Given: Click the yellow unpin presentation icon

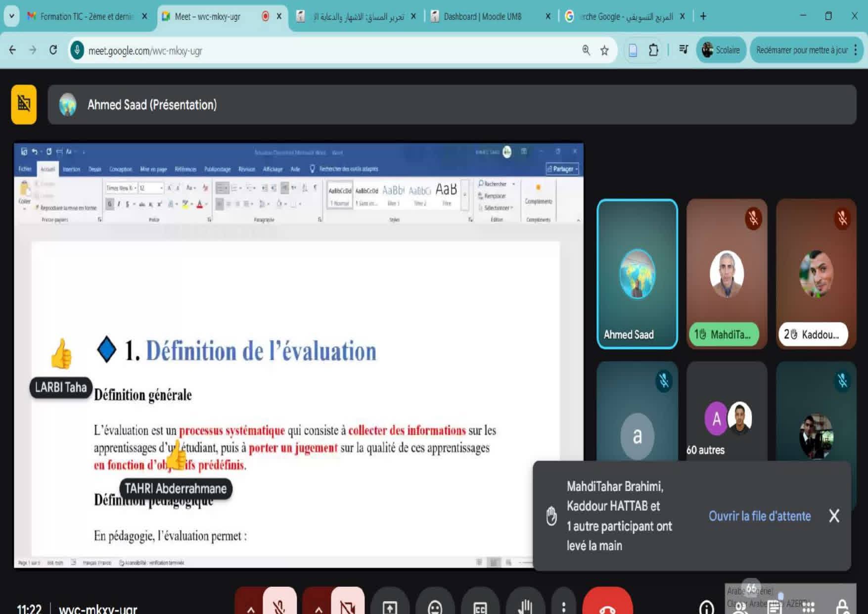Looking at the screenshot, I should coord(24,104).
